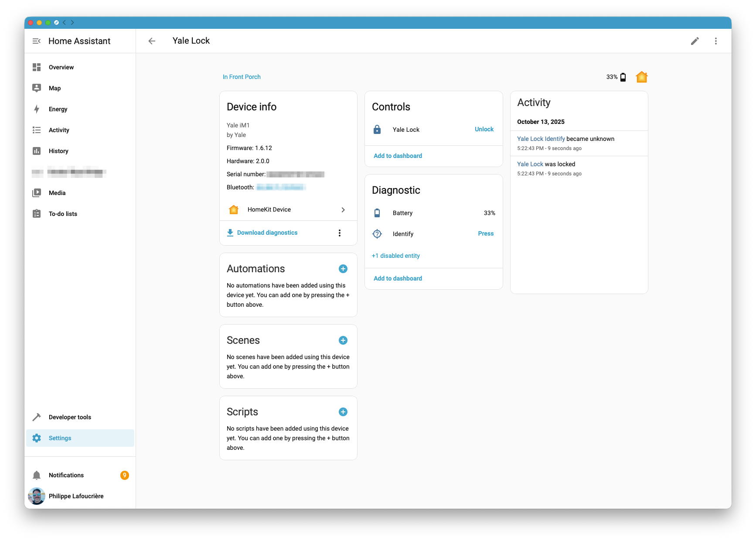756x541 pixels.
Task: Open the To-do lists icon
Action: click(37, 214)
